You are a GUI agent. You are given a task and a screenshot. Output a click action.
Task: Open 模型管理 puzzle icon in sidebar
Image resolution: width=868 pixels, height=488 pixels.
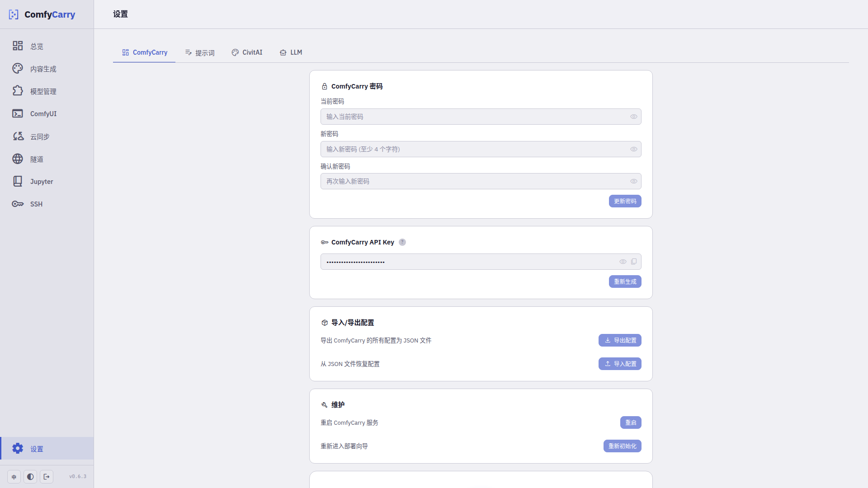18,91
